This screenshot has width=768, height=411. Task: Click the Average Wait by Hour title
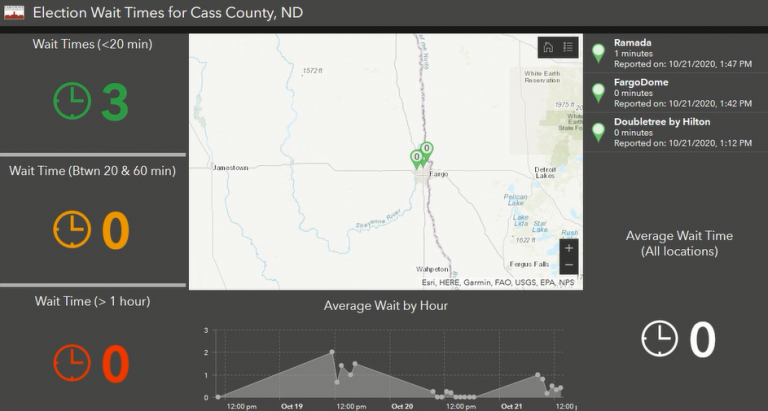pyautogui.click(x=386, y=306)
